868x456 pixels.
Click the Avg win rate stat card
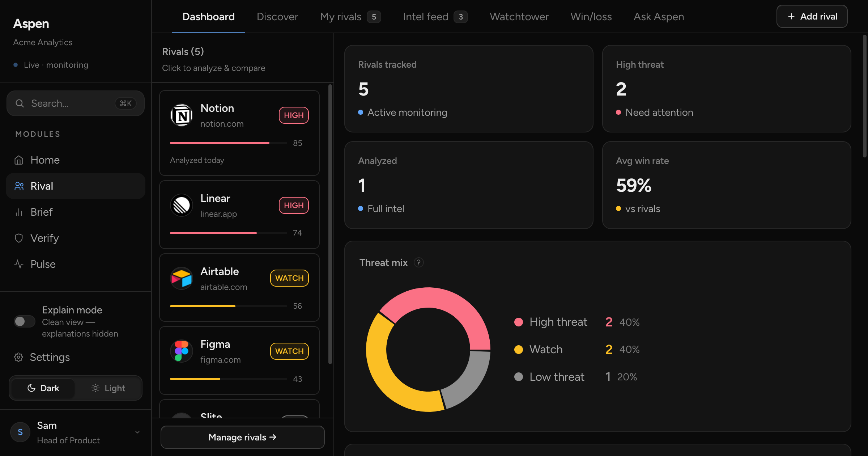coord(727,185)
